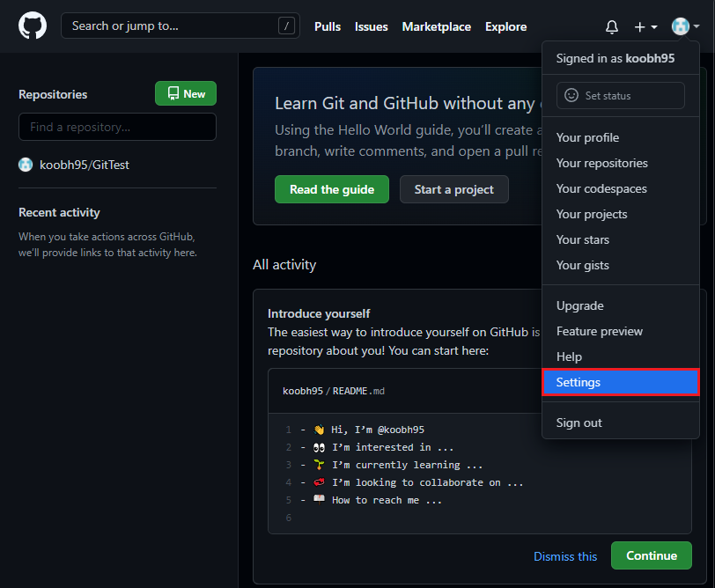Click line 'How to reach me ...'
The width and height of the screenshot is (715, 588).
[387, 501]
